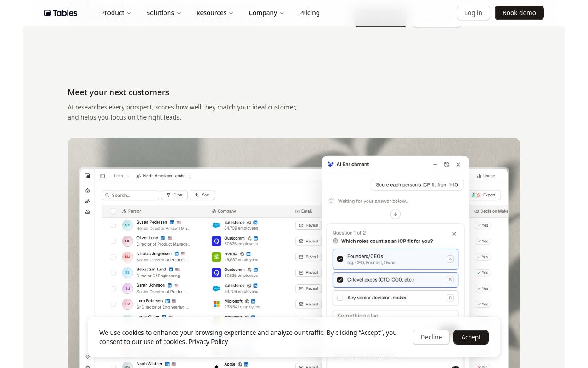Screen dimensions: 588x368
Task: Open the people icon in the app sidebar
Action: point(88,201)
